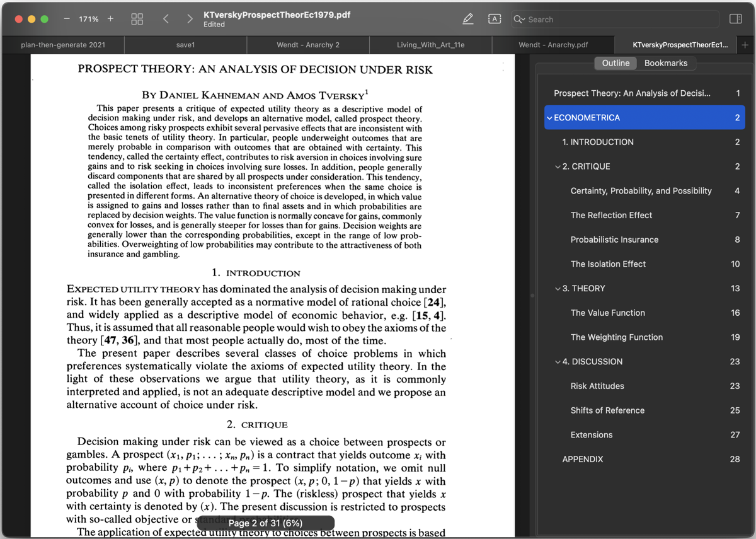Click the 2. CRITIQUE heading in document

(256, 425)
